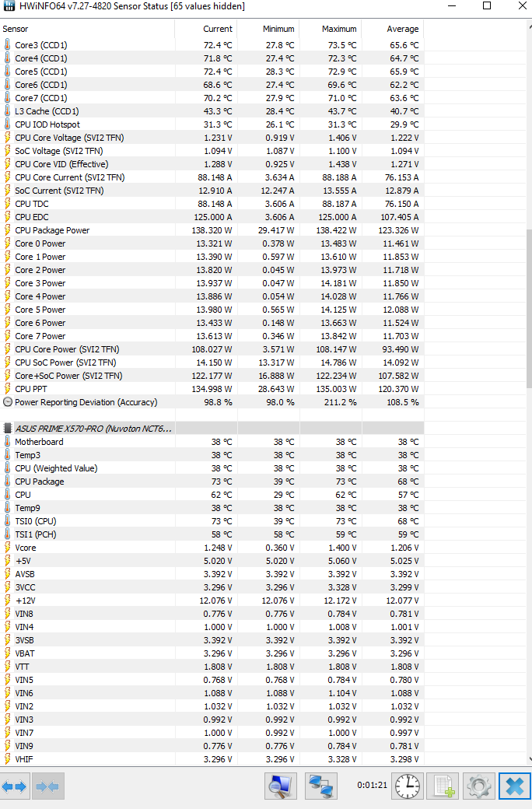Click the 138.320 W current package power value
Screen dimensions: 532x809
click(212, 230)
